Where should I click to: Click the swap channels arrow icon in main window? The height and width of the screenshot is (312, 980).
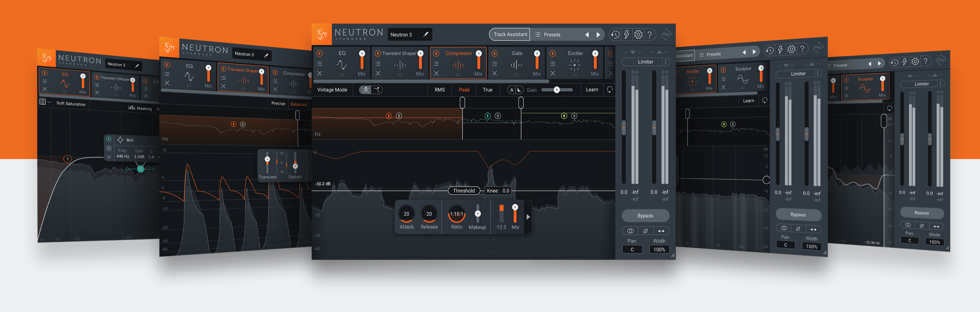[x=661, y=231]
